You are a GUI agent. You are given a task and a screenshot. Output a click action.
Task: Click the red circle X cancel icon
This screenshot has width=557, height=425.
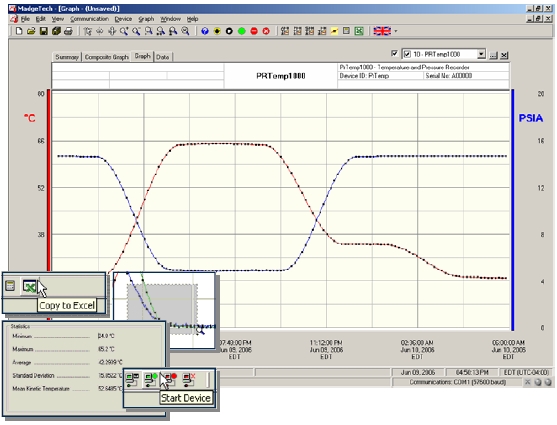pos(266,31)
